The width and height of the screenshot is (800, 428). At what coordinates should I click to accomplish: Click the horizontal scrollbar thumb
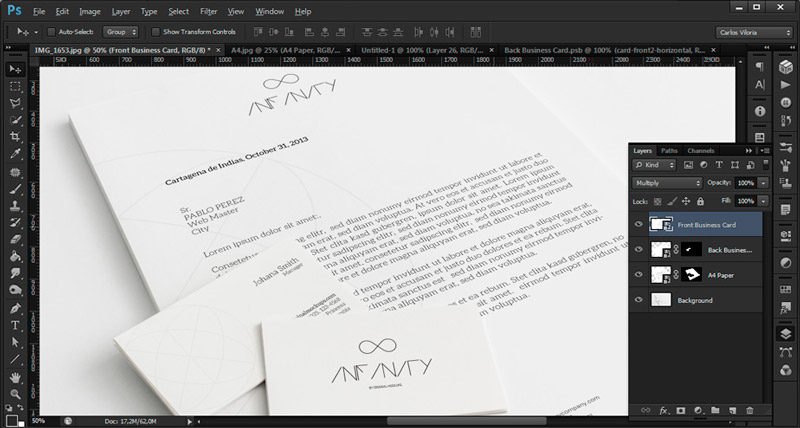pyautogui.click(x=466, y=421)
